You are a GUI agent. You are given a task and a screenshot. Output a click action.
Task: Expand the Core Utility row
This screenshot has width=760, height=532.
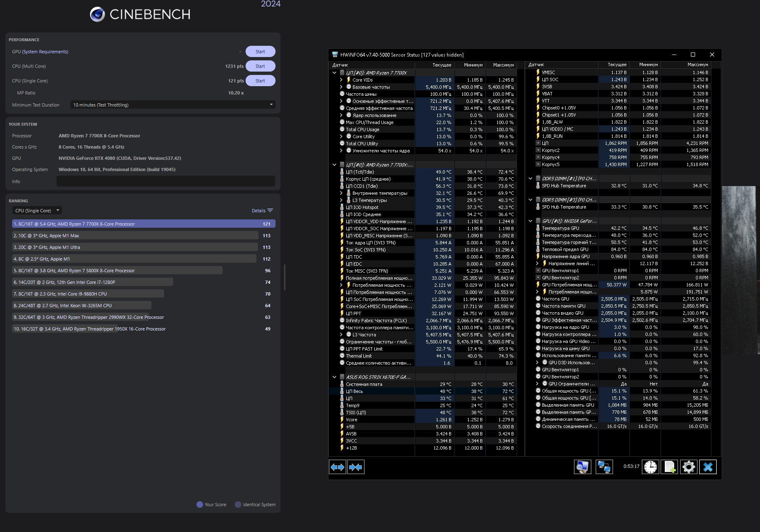pyautogui.click(x=341, y=137)
